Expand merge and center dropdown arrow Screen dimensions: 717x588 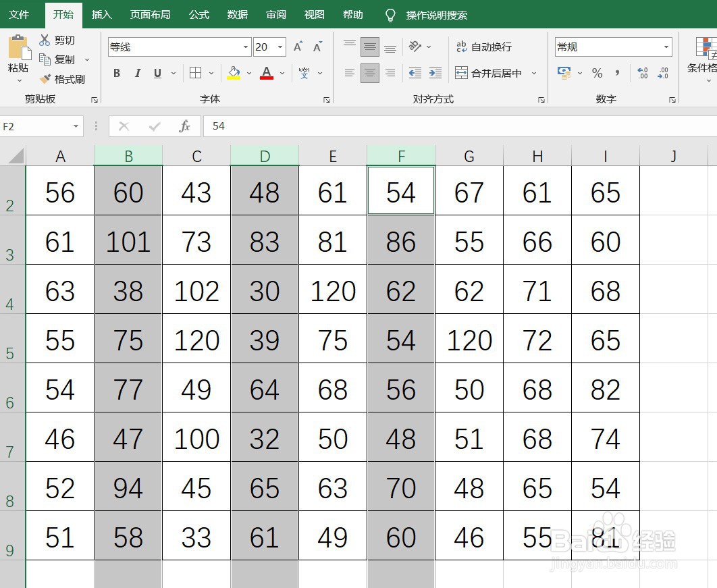click(x=533, y=73)
